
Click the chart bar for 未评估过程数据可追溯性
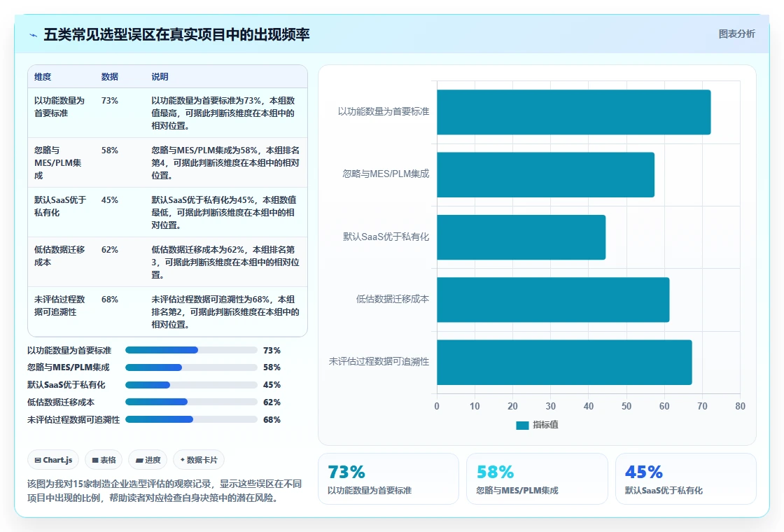tap(564, 363)
